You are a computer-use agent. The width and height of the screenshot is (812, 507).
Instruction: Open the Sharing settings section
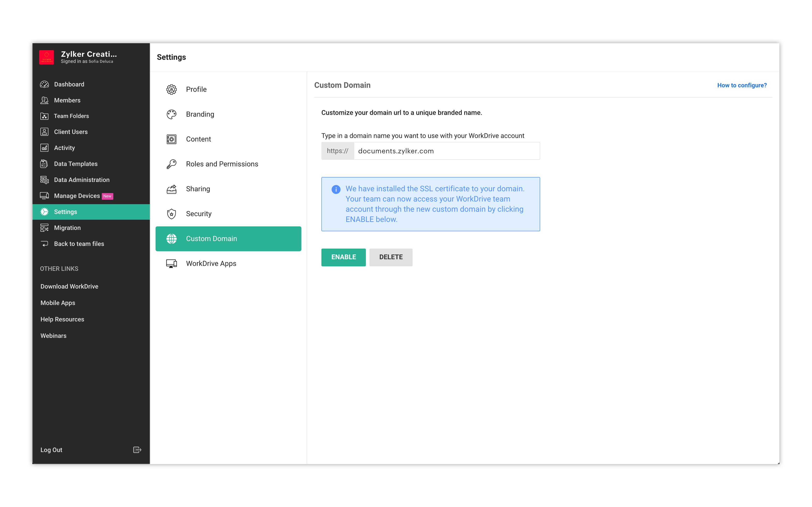(x=198, y=189)
